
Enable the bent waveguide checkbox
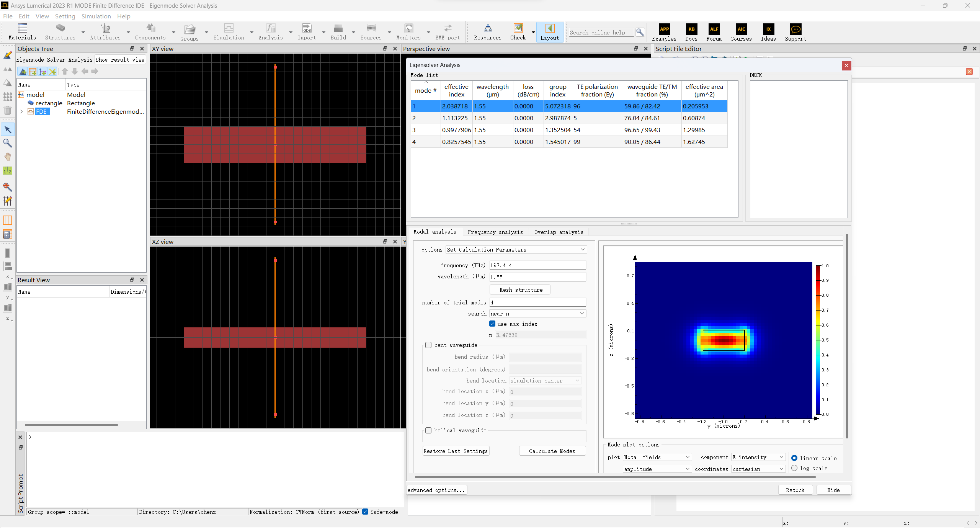(x=428, y=345)
